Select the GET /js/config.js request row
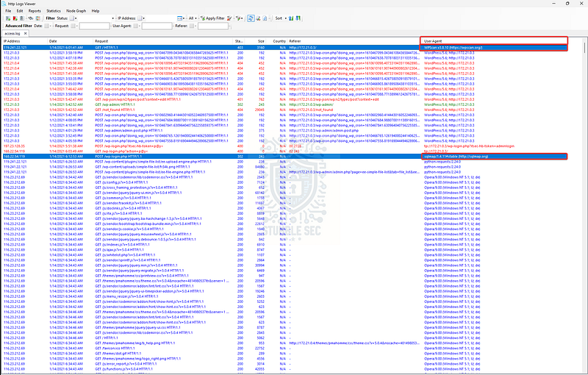This screenshot has width=588, height=375. point(122,182)
